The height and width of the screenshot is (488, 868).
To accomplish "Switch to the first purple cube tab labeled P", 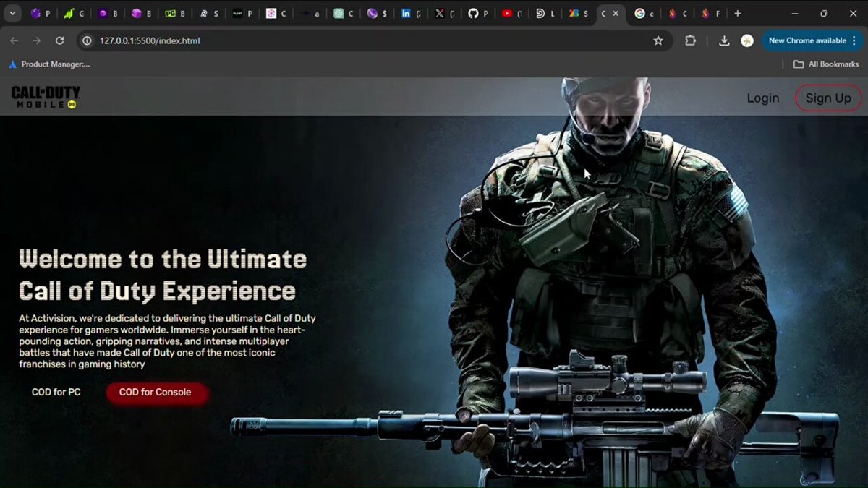I will click(x=40, y=13).
